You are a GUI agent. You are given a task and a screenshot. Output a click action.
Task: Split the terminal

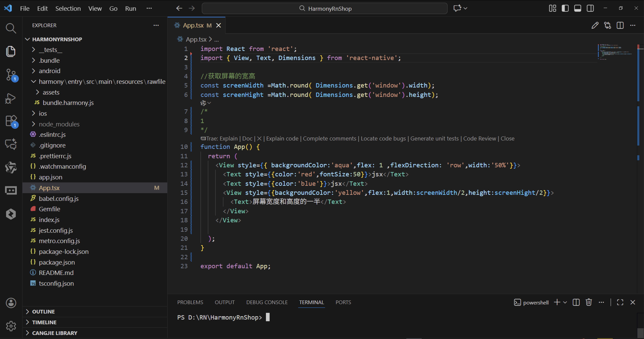click(x=576, y=302)
